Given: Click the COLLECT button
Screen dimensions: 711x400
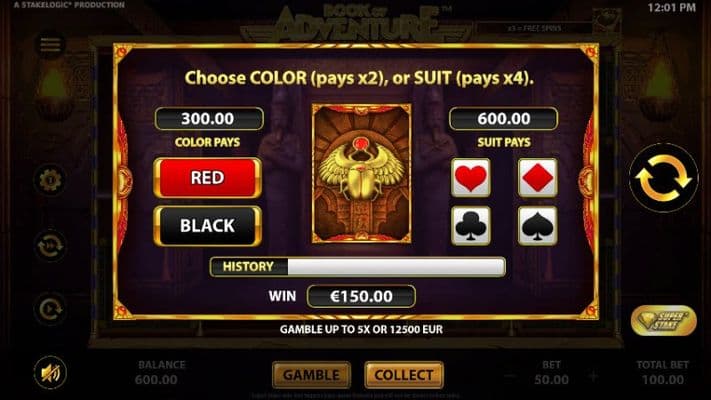Looking at the screenshot, I should click(404, 375).
